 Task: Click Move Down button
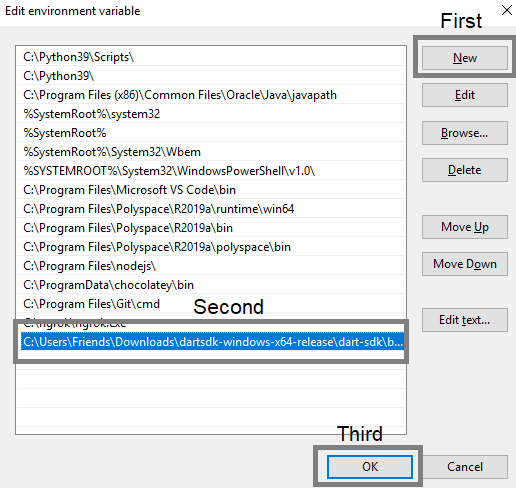click(x=465, y=264)
